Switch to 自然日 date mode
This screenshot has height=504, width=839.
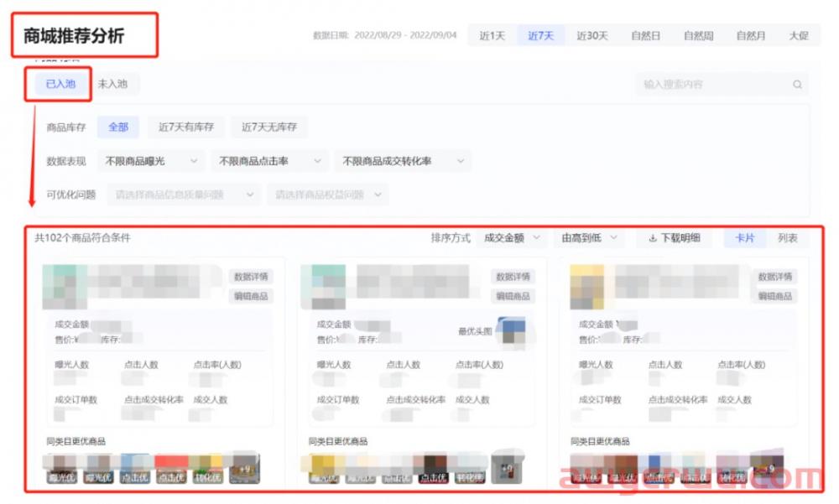pyautogui.click(x=645, y=36)
